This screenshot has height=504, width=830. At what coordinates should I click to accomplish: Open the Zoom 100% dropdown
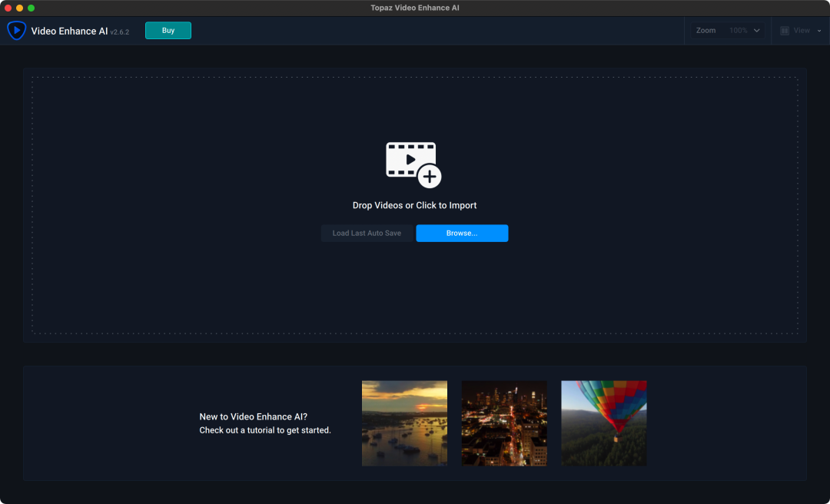pyautogui.click(x=727, y=31)
